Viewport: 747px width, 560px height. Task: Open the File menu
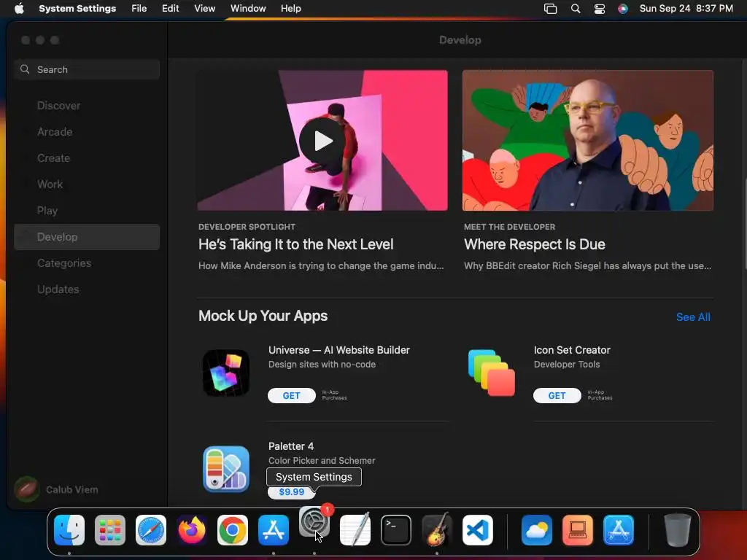click(x=139, y=9)
